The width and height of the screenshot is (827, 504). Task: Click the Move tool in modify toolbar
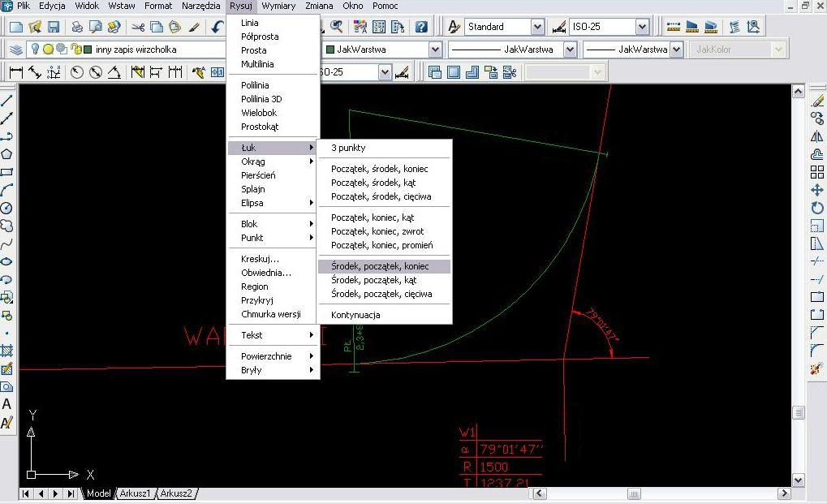click(817, 190)
